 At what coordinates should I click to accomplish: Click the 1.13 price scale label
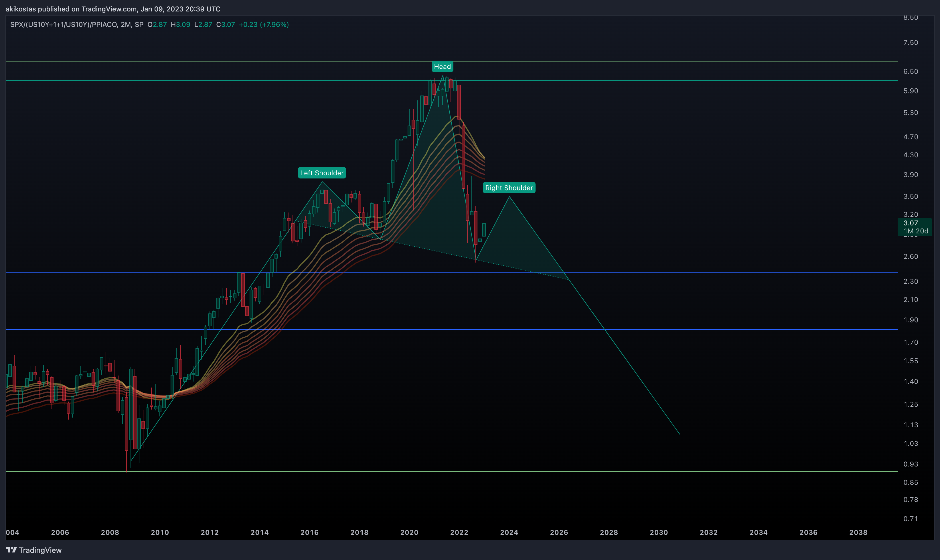[911, 424]
